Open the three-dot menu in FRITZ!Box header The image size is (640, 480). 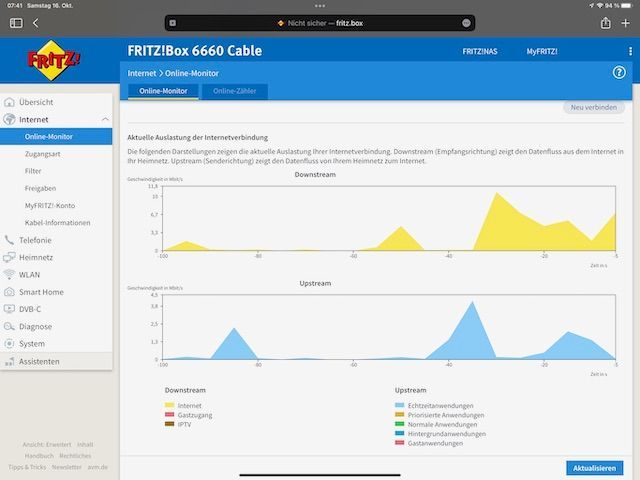pyautogui.click(x=631, y=51)
